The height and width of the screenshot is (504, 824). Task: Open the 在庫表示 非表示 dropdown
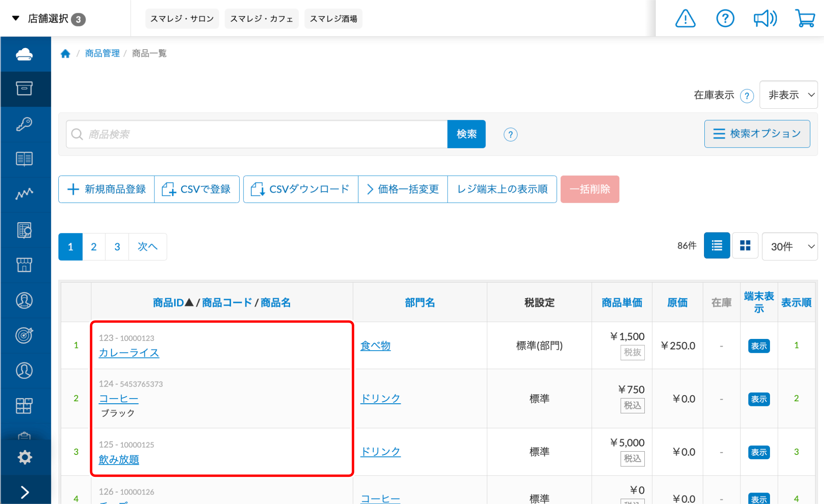[788, 95]
